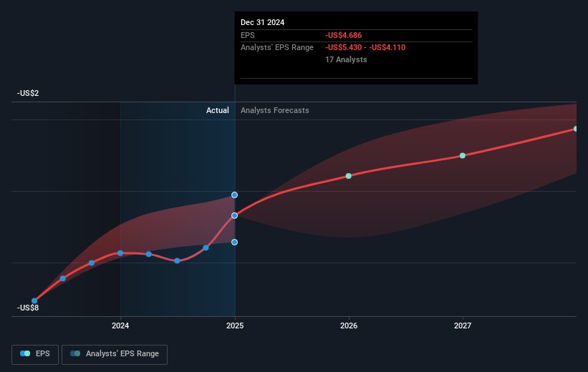Click the "Actual" section label
The height and width of the screenshot is (372, 588).
coord(217,110)
